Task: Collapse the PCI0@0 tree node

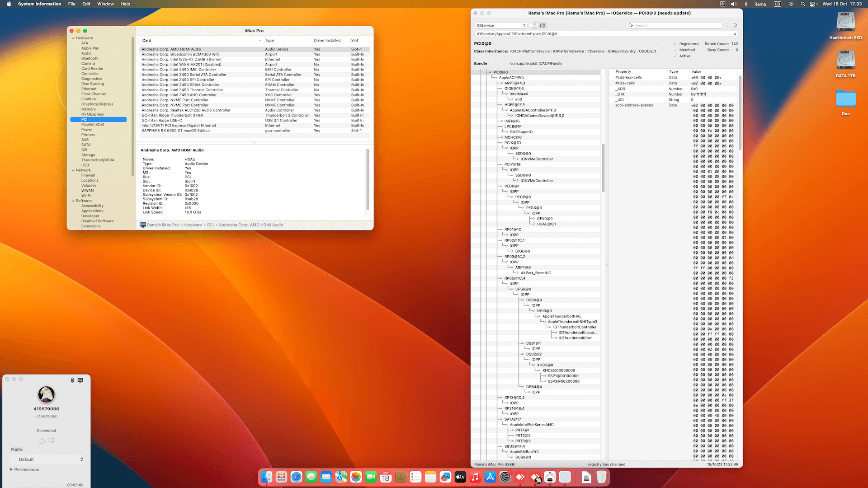Action: click(x=490, y=72)
